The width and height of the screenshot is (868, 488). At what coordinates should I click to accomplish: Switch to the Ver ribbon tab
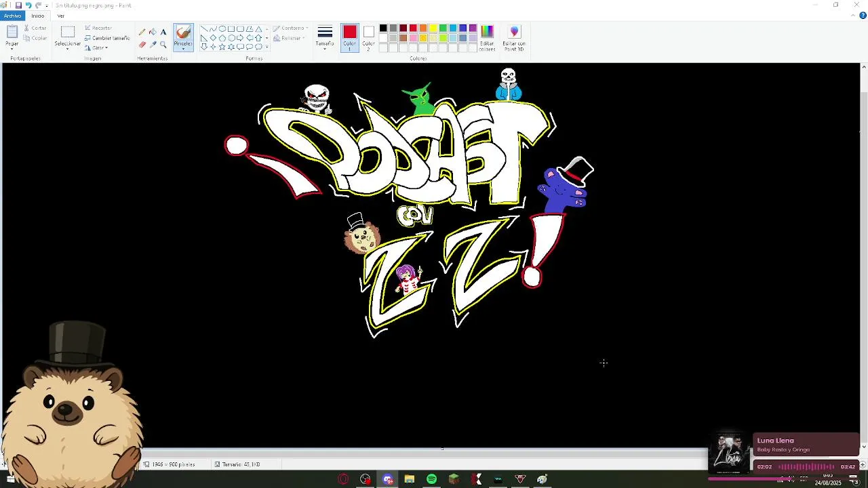click(60, 16)
